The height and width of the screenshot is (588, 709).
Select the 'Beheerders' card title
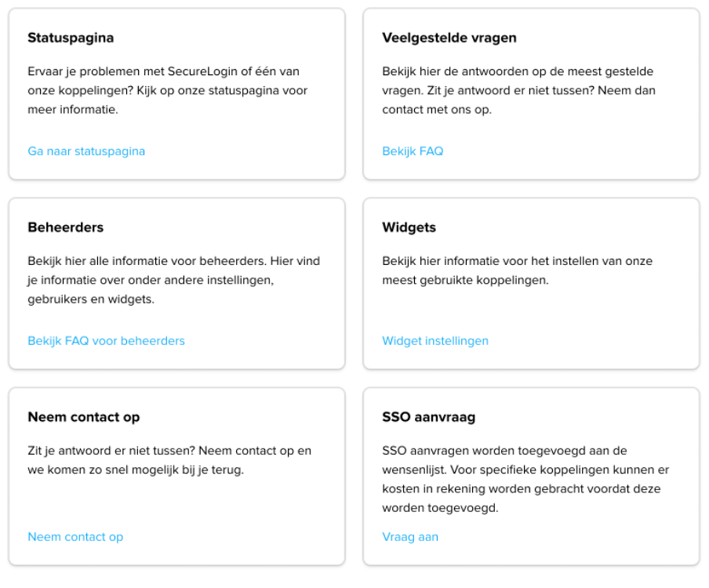coord(66,227)
